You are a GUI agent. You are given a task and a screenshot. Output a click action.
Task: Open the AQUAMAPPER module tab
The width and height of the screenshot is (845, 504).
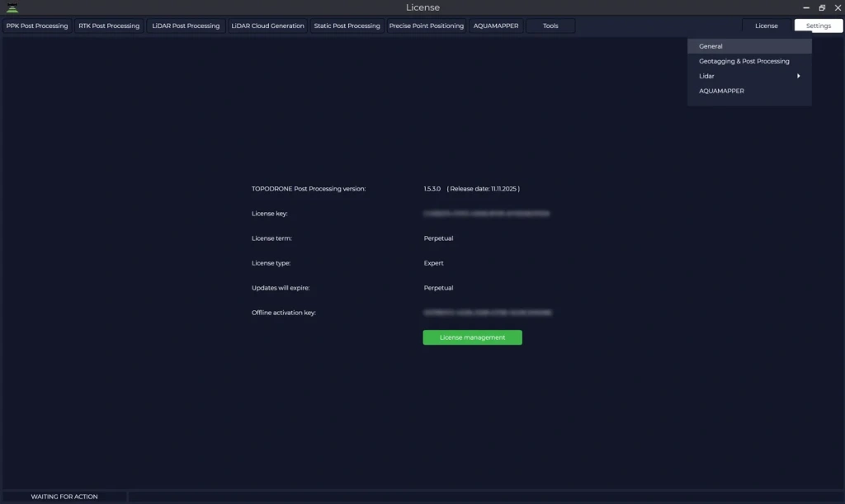click(x=494, y=26)
